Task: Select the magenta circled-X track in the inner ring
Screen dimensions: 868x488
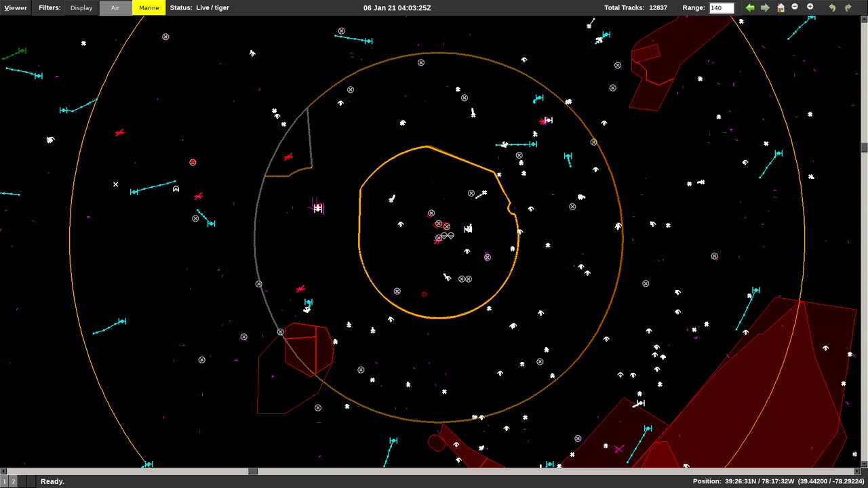Action: pos(488,257)
